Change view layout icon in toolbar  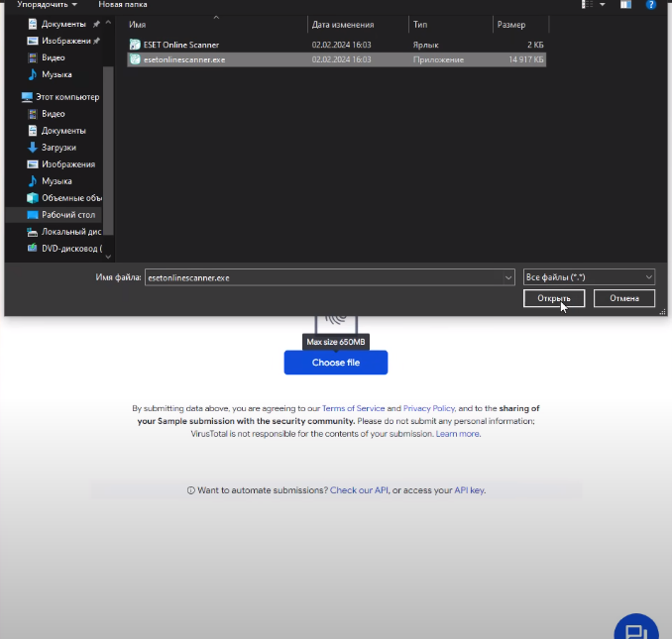click(587, 5)
